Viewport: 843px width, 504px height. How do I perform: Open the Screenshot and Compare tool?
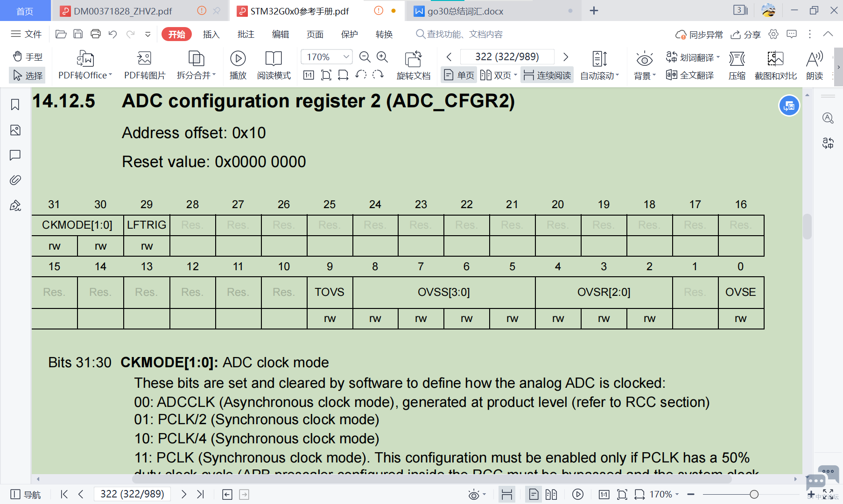pyautogui.click(x=775, y=65)
